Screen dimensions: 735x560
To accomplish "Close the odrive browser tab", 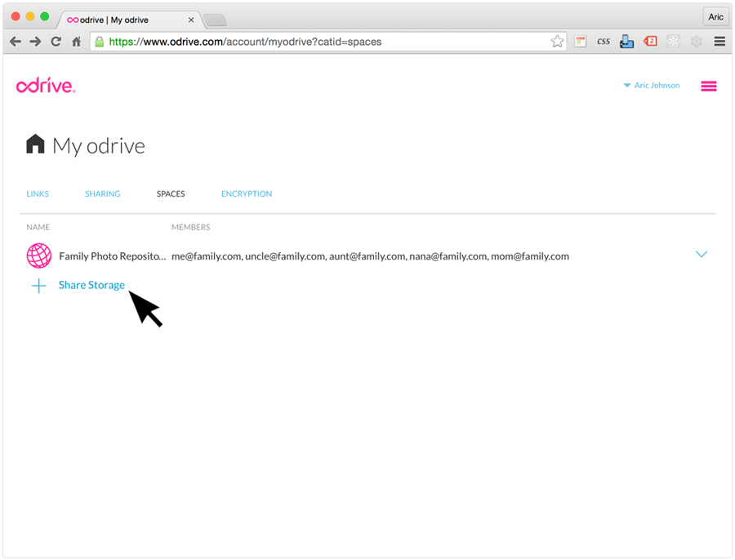I will coord(191,20).
